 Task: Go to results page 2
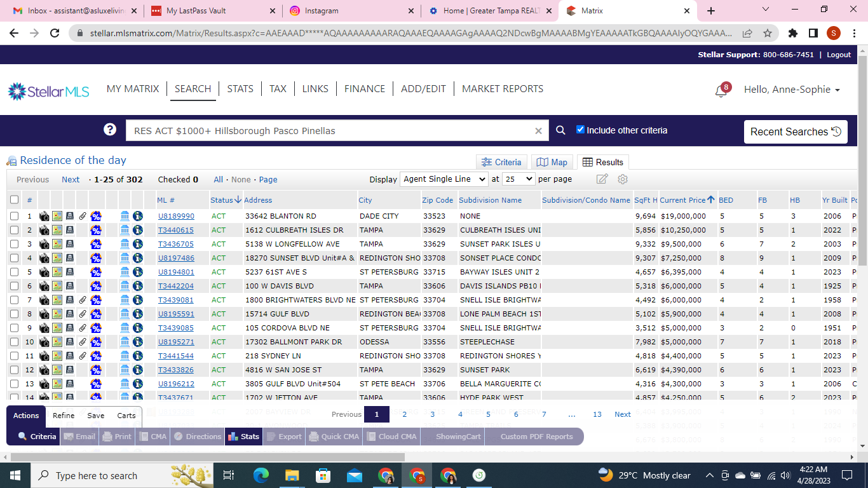click(x=405, y=414)
